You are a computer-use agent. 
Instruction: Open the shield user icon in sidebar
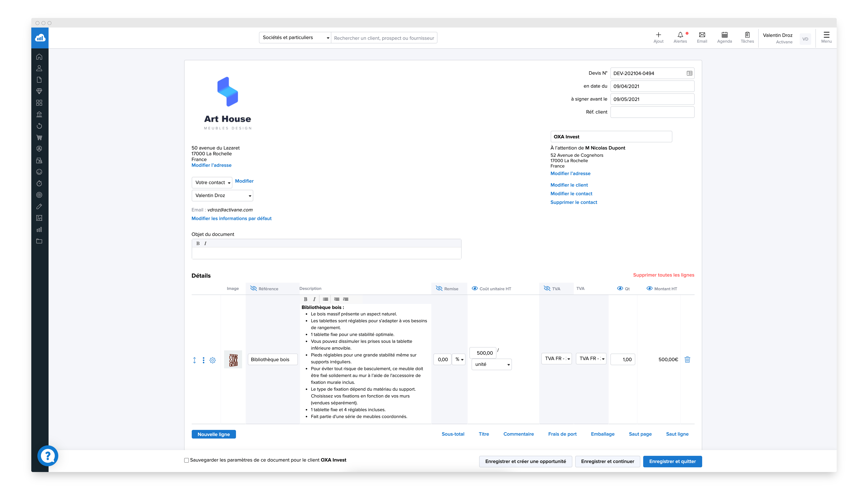[x=39, y=149]
